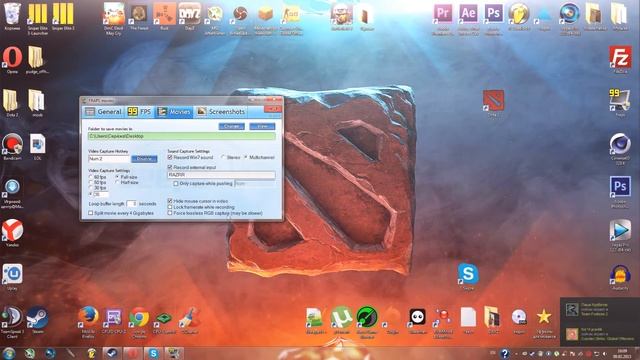This screenshot has height=360, width=640.
Task: Open the Razer Game Booster shortcut
Action: pos(367,322)
